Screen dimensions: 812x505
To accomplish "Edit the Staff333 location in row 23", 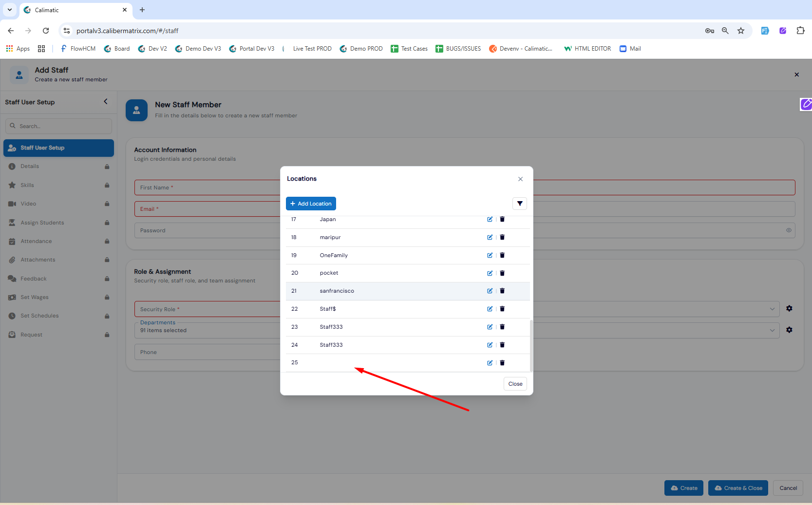I will pyautogui.click(x=490, y=327).
